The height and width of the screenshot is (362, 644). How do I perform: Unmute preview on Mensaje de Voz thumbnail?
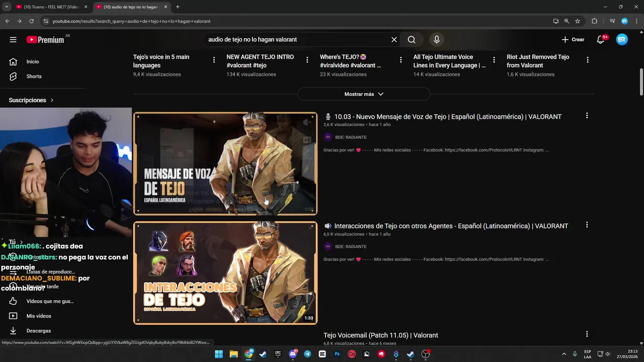(307, 122)
